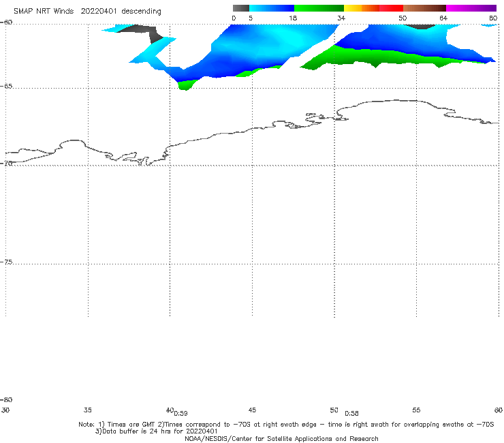Click the NOAA/NESDIS credit line
The image size is (504, 443).
281,439
